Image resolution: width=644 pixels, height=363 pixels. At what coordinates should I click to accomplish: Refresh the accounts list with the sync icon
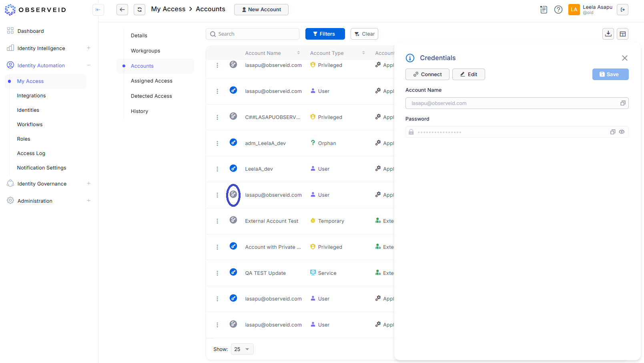coord(139,9)
